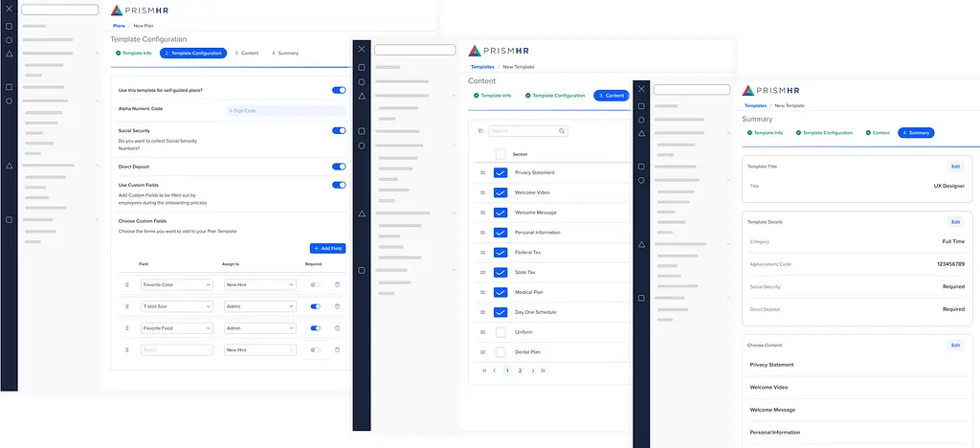Click the UX Designer title value
This screenshot has height=448, width=980.
click(949, 187)
